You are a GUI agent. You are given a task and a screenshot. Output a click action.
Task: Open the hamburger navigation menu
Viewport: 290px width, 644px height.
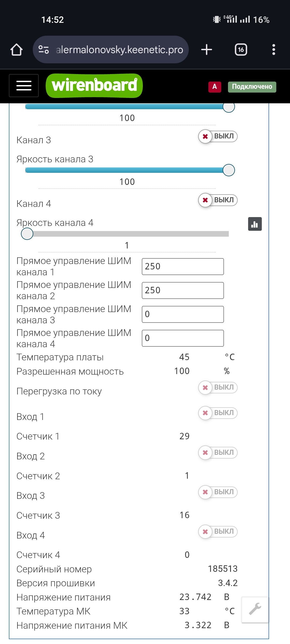click(x=24, y=86)
